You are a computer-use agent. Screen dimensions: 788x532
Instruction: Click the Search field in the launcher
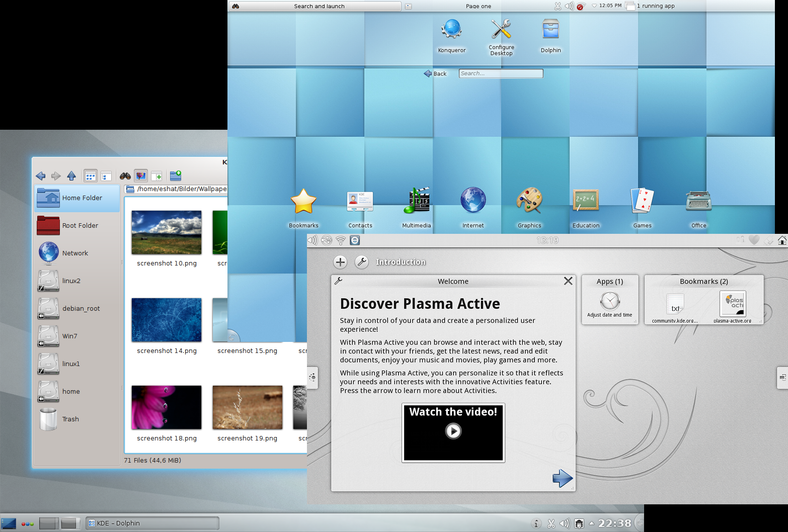coord(501,73)
